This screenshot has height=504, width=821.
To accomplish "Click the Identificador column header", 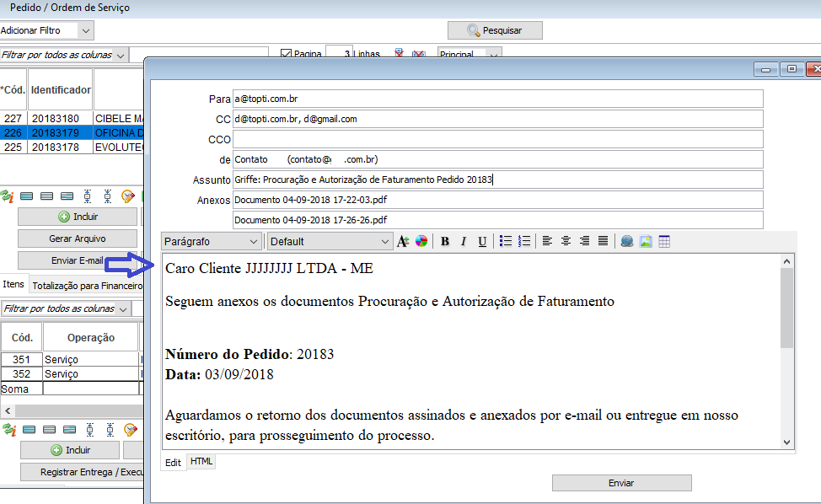I will 61,89.
